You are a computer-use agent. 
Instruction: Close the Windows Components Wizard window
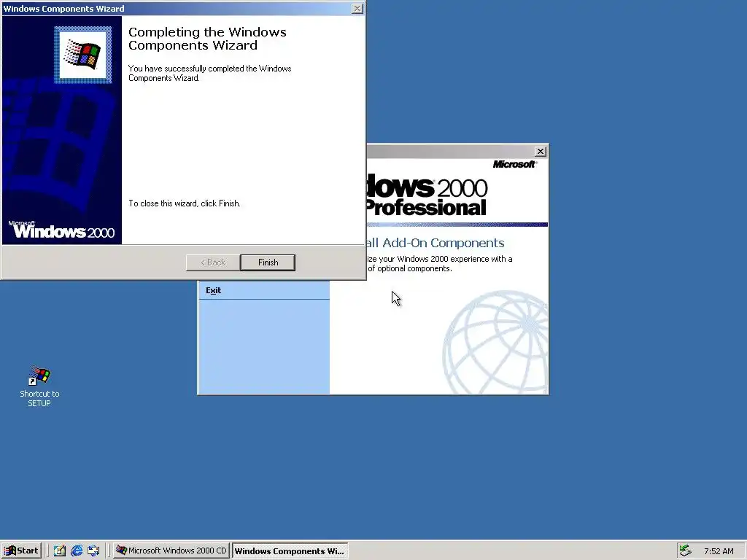[357, 9]
